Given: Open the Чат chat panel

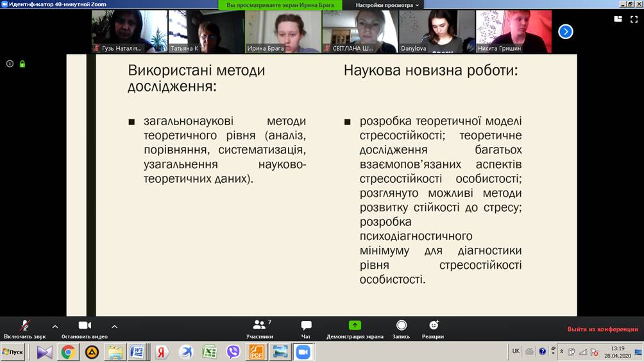Looking at the screenshot, I should click(x=306, y=329).
